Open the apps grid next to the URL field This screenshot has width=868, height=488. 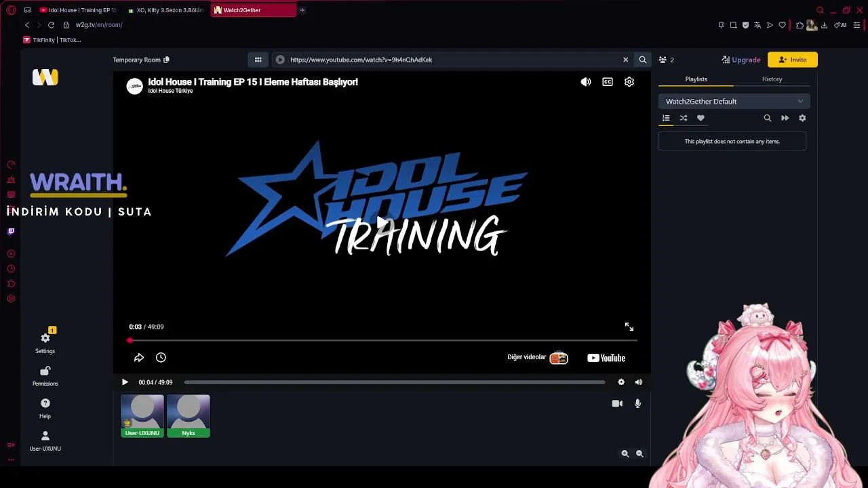click(x=258, y=60)
